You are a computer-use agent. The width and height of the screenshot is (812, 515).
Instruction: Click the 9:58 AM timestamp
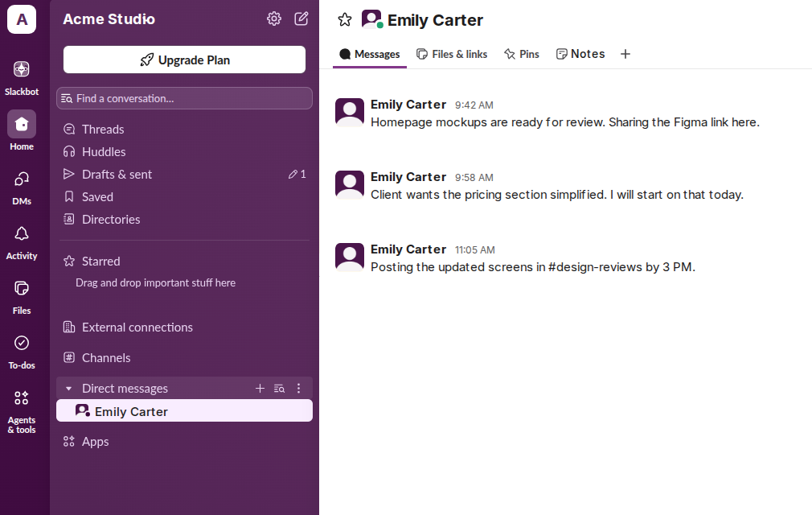(x=474, y=178)
